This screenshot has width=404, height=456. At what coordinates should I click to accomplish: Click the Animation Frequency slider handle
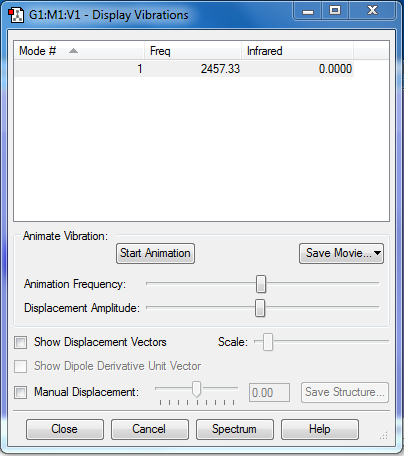(261, 284)
